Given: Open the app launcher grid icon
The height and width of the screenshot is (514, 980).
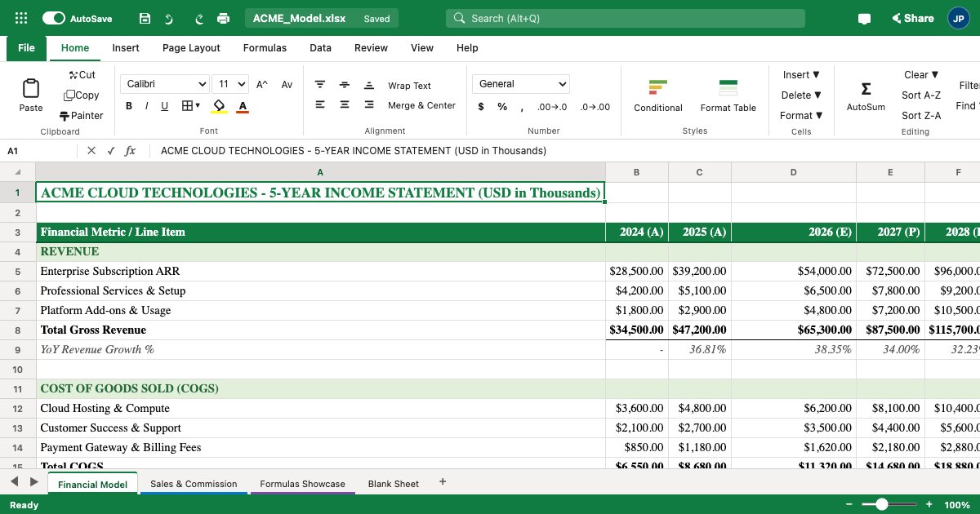Looking at the screenshot, I should click(x=21, y=18).
